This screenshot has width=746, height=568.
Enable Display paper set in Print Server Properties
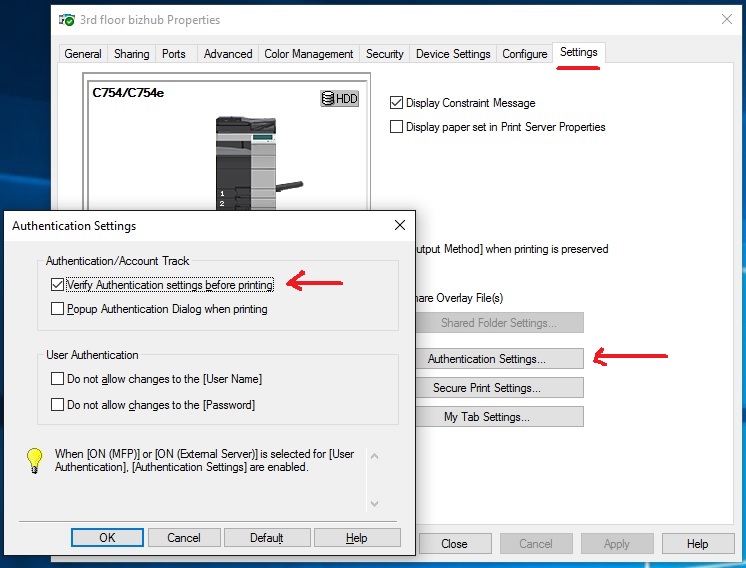[x=397, y=127]
